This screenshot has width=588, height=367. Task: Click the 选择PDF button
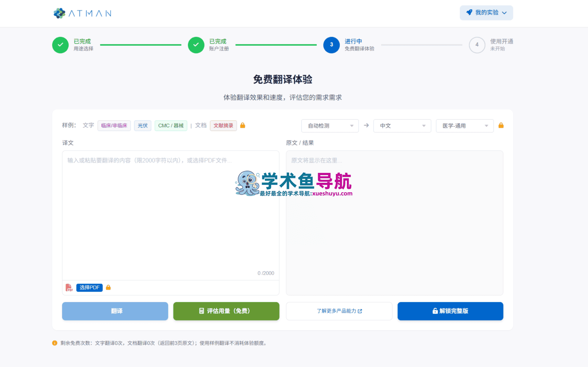[x=89, y=288]
